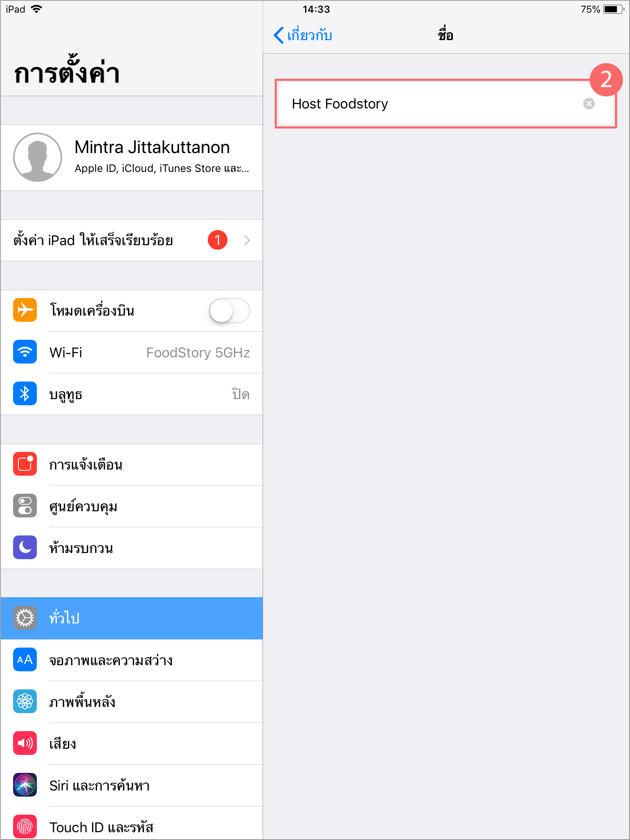Image resolution: width=630 pixels, height=840 pixels.
Task: Select the Do Not Disturb moon icon
Action: point(25,547)
